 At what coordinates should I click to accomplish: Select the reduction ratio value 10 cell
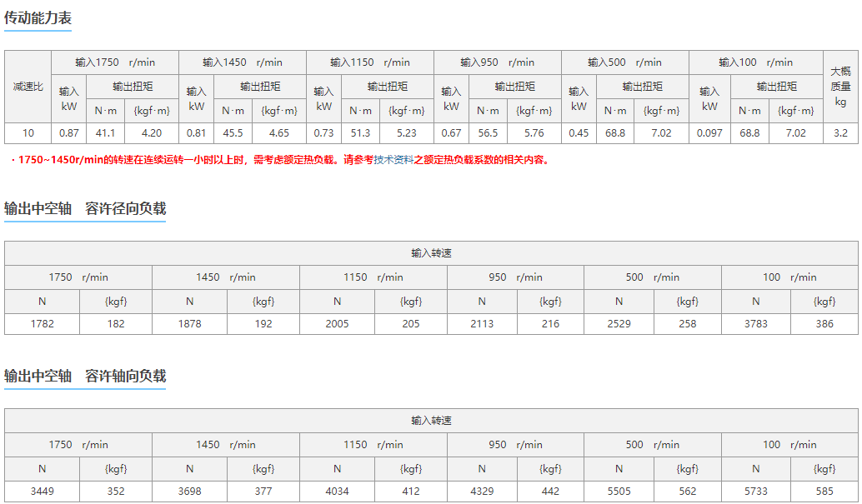pyautogui.click(x=28, y=133)
